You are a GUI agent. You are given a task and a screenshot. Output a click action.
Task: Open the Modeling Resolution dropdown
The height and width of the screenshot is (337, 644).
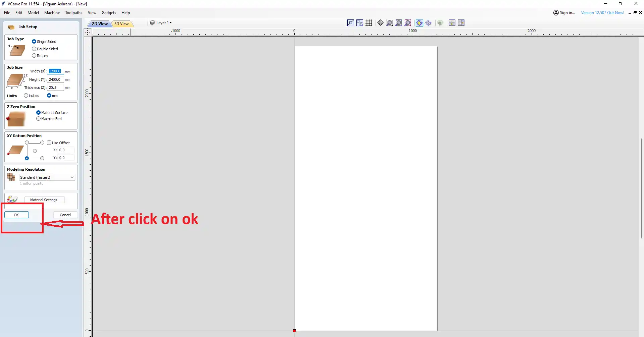pos(47,177)
